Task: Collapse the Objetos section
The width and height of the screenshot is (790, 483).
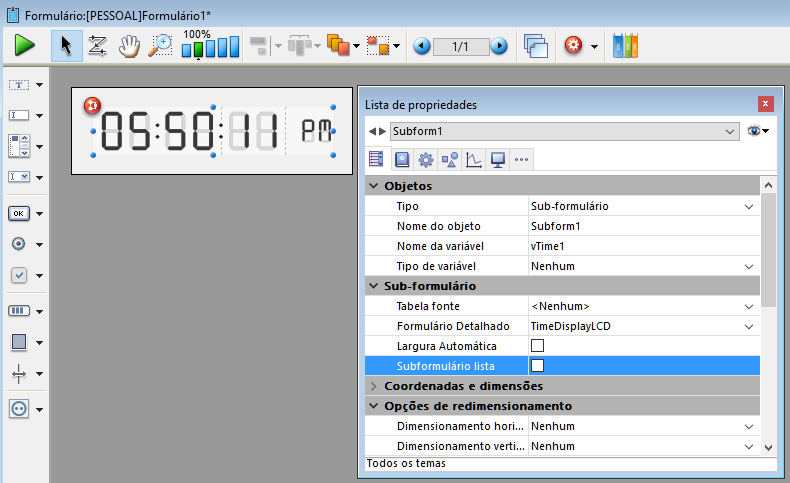Action: pyautogui.click(x=375, y=186)
